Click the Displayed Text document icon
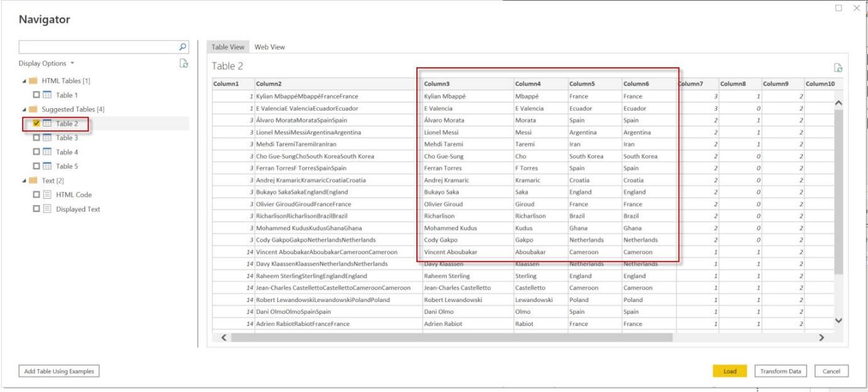868x392 pixels. pos(47,209)
